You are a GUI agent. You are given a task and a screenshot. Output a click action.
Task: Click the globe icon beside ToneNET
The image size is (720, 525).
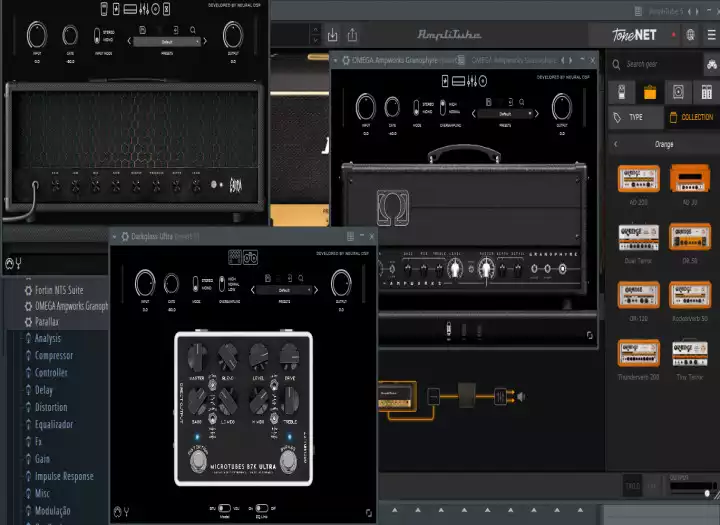(690, 35)
